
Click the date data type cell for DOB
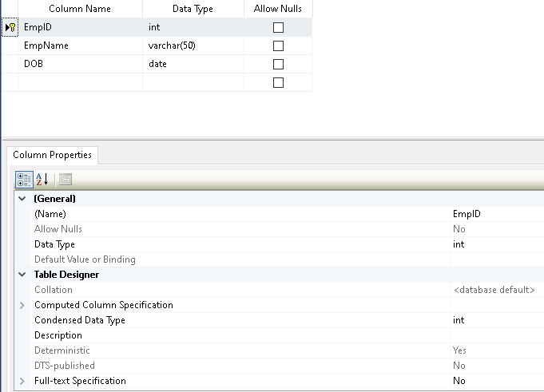[x=193, y=64]
